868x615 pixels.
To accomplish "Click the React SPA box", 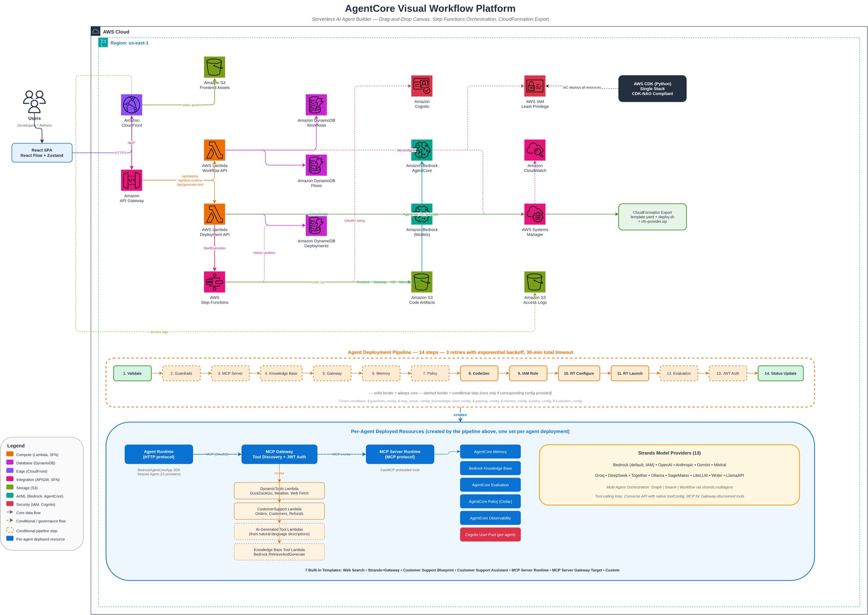I will coord(42,153).
